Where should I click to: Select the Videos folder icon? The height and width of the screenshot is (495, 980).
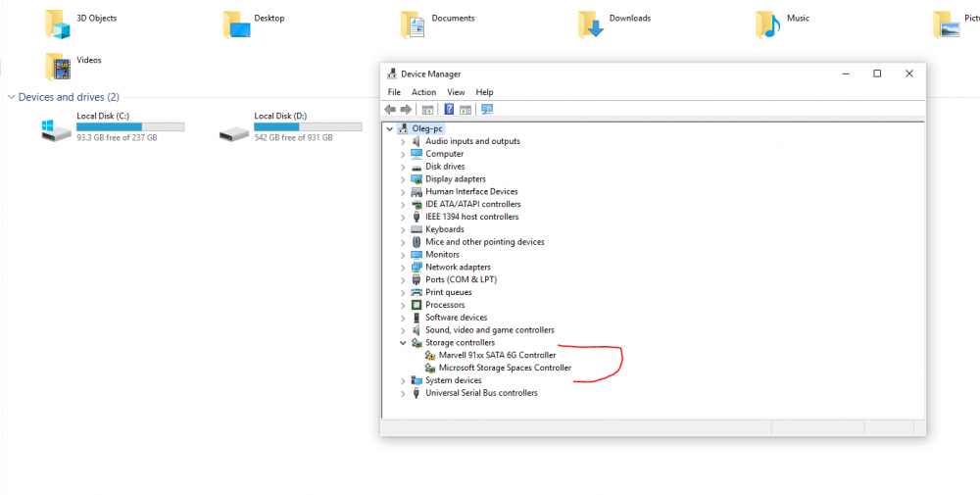[x=58, y=67]
